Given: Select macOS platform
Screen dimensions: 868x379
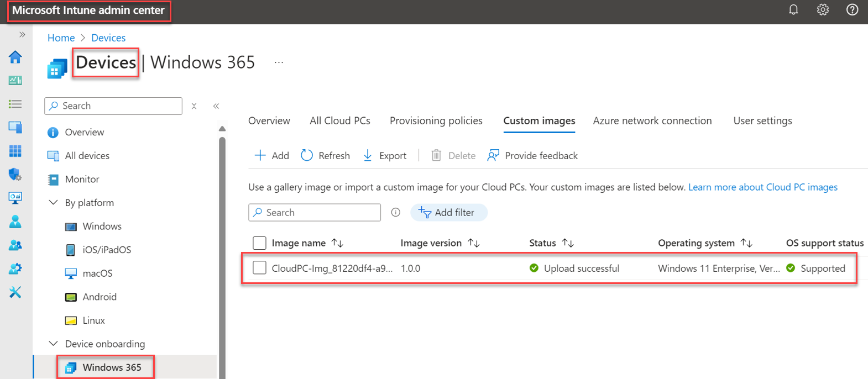Looking at the screenshot, I should pos(97,273).
